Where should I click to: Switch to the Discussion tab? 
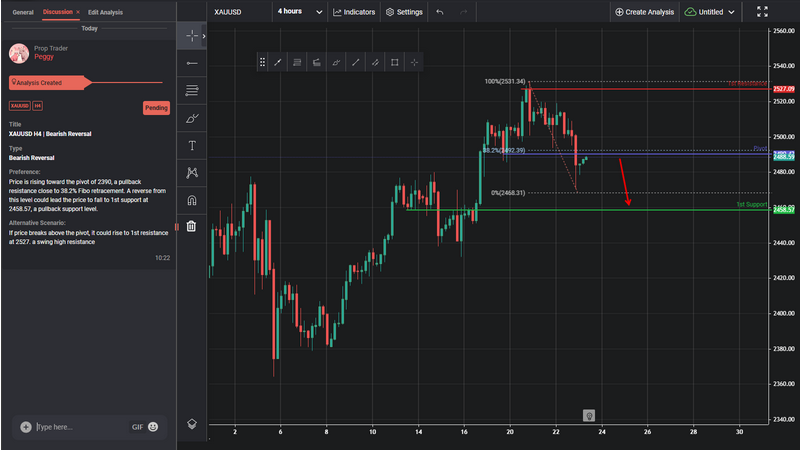click(x=58, y=12)
